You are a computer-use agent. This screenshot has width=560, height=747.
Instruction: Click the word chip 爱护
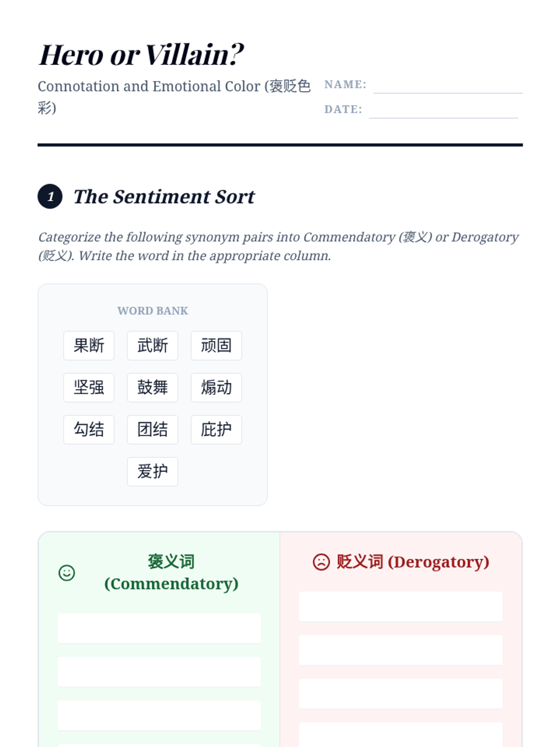pyautogui.click(x=153, y=472)
